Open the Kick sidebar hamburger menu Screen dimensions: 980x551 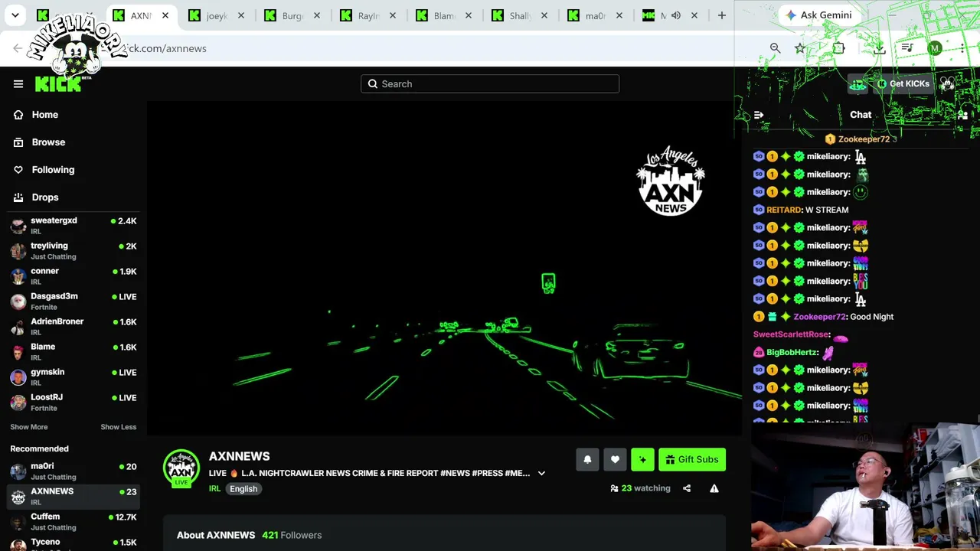coord(18,84)
